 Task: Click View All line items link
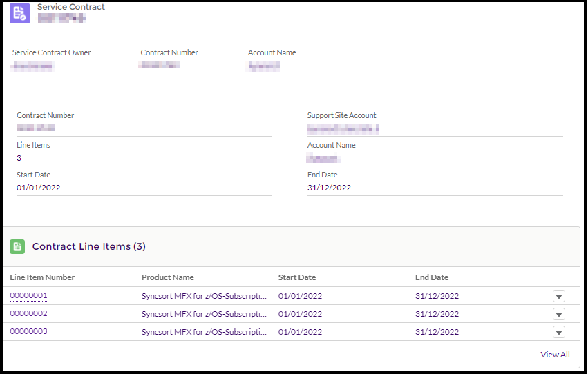555,355
